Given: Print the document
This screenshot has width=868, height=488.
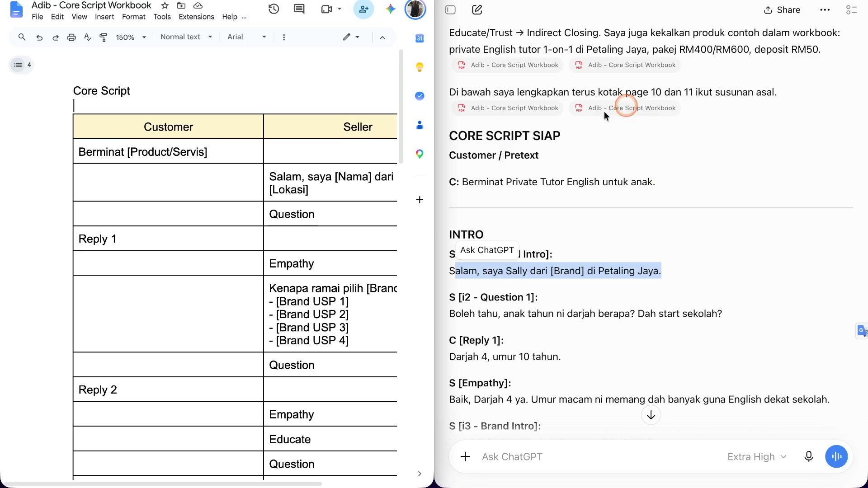Looking at the screenshot, I should click(71, 37).
